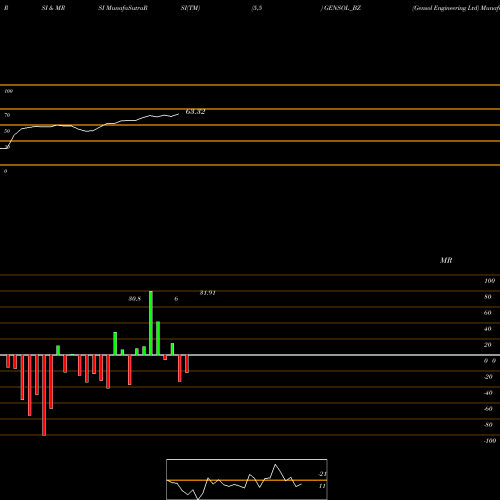
Task: Click the 70 level label on RSI axis
Action: (x=7, y=115)
